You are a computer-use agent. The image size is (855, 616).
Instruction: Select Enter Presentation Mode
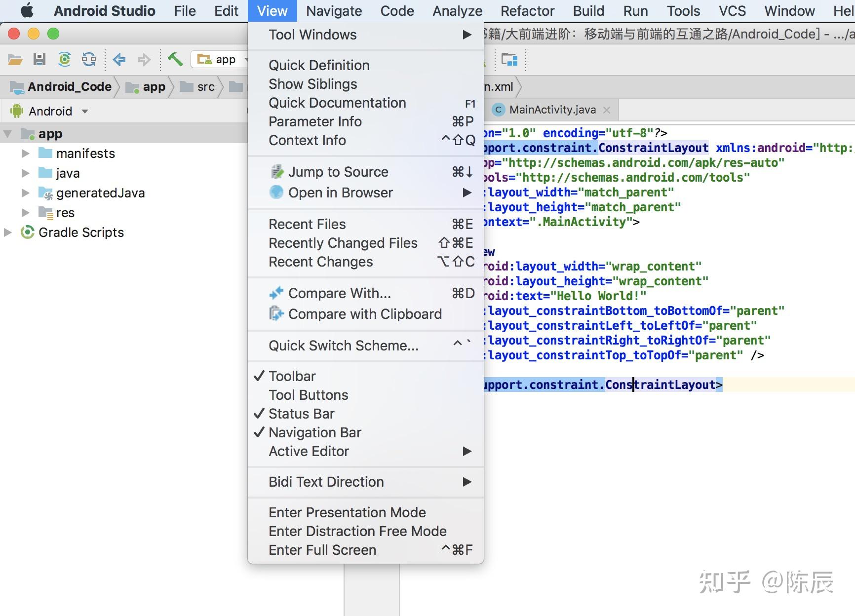366,512
